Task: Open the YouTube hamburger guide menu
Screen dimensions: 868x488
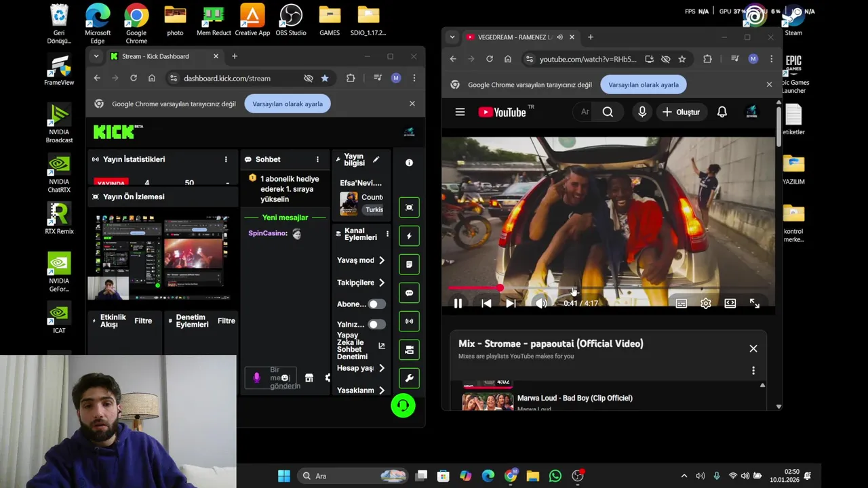Action: tap(460, 112)
